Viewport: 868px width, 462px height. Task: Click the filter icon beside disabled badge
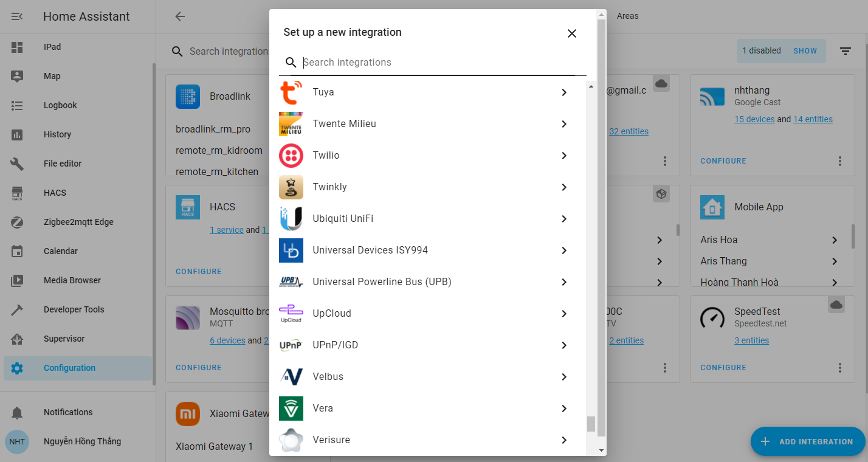point(846,51)
